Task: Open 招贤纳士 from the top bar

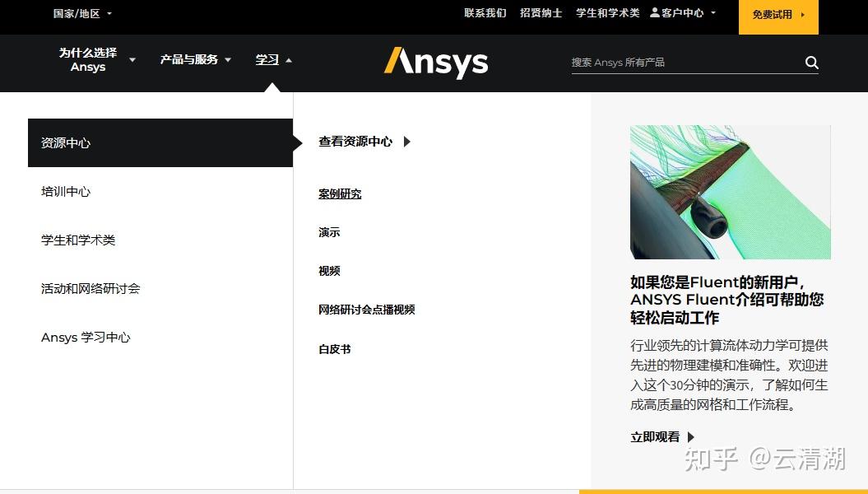Action: 541,12
